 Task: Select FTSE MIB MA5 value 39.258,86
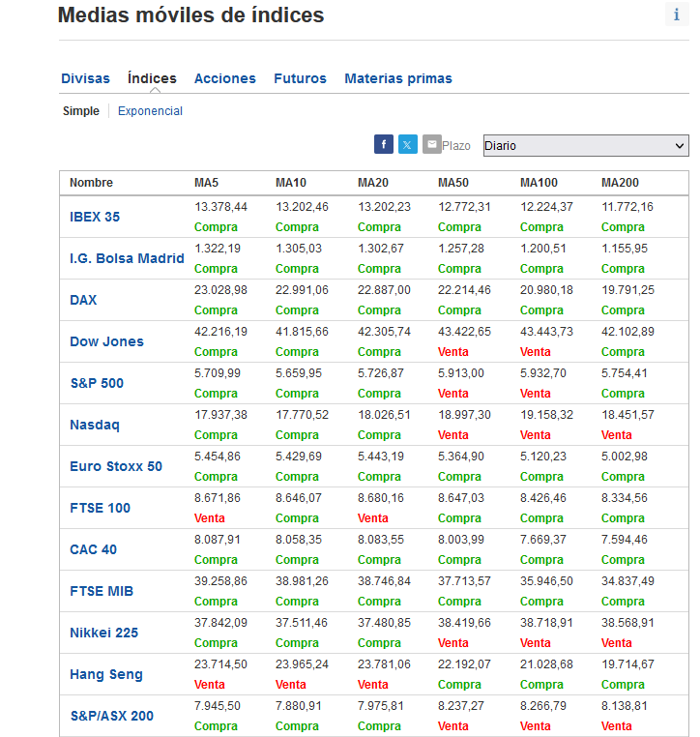[x=220, y=581]
